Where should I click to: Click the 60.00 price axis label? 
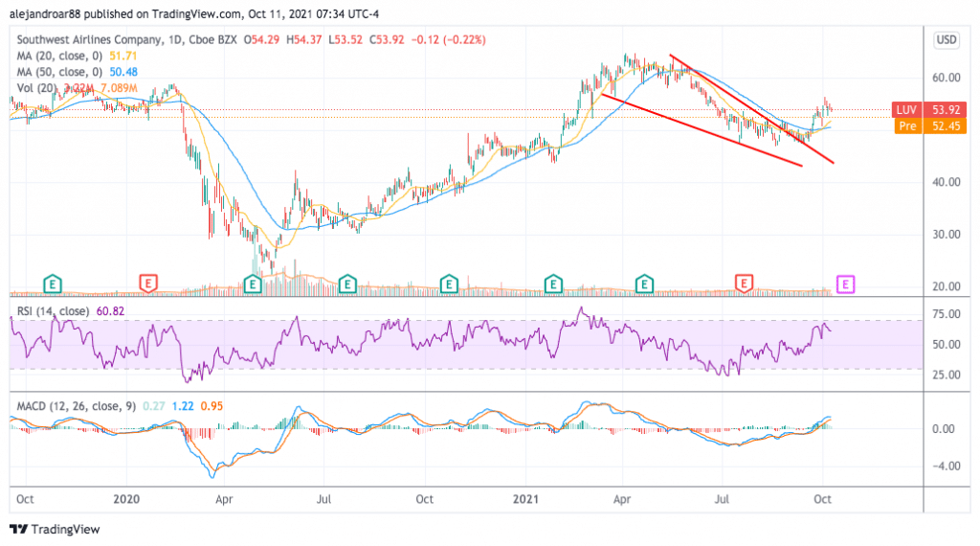pos(947,78)
